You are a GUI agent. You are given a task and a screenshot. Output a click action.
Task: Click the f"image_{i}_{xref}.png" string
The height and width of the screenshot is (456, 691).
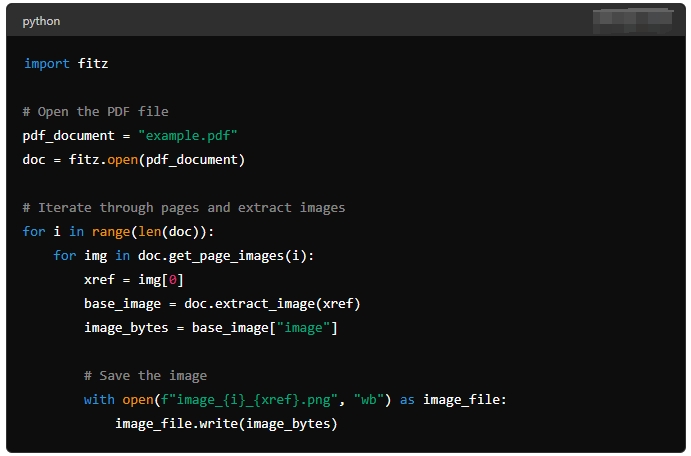pyautogui.click(x=249, y=400)
